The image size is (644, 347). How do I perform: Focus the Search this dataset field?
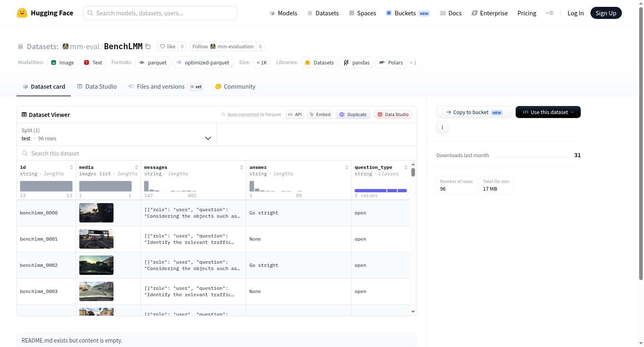click(217, 153)
